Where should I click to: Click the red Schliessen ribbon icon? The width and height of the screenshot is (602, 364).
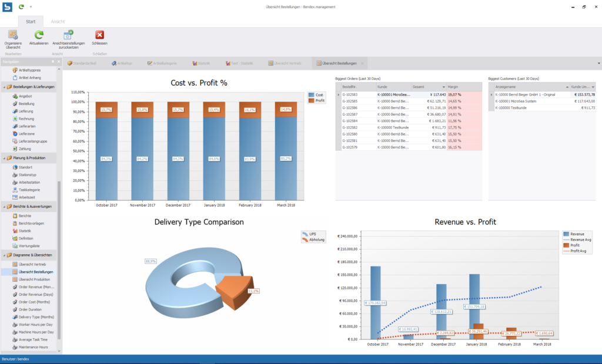99,35
